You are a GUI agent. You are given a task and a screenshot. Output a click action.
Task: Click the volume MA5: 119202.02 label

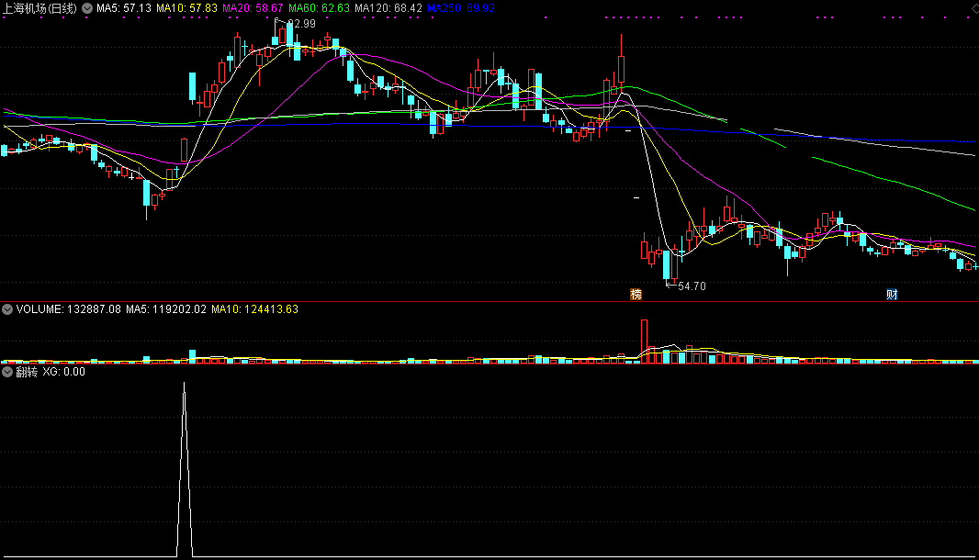(x=166, y=309)
